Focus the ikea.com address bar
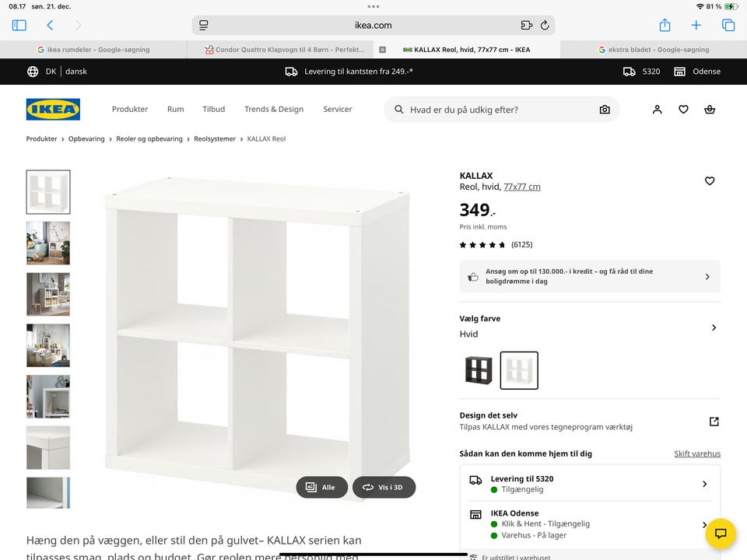This screenshot has width=747, height=560. coord(373,25)
